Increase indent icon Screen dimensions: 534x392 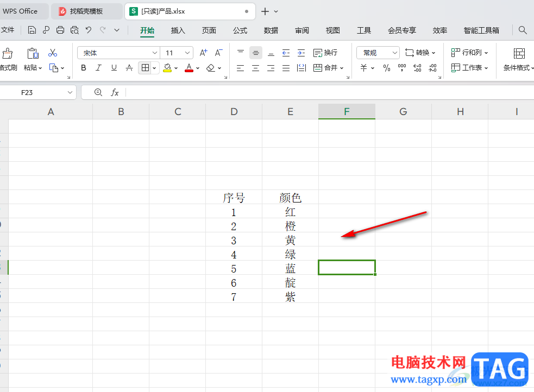tap(301, 53)
